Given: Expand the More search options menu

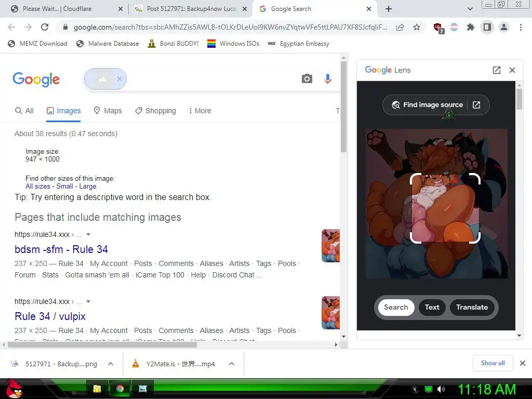Looking at the screenshot, I should [200, 111].
